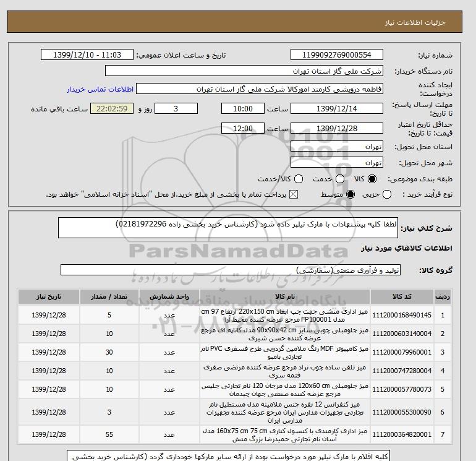
Task: Click product code 1112000603140004
Action: 402,334
